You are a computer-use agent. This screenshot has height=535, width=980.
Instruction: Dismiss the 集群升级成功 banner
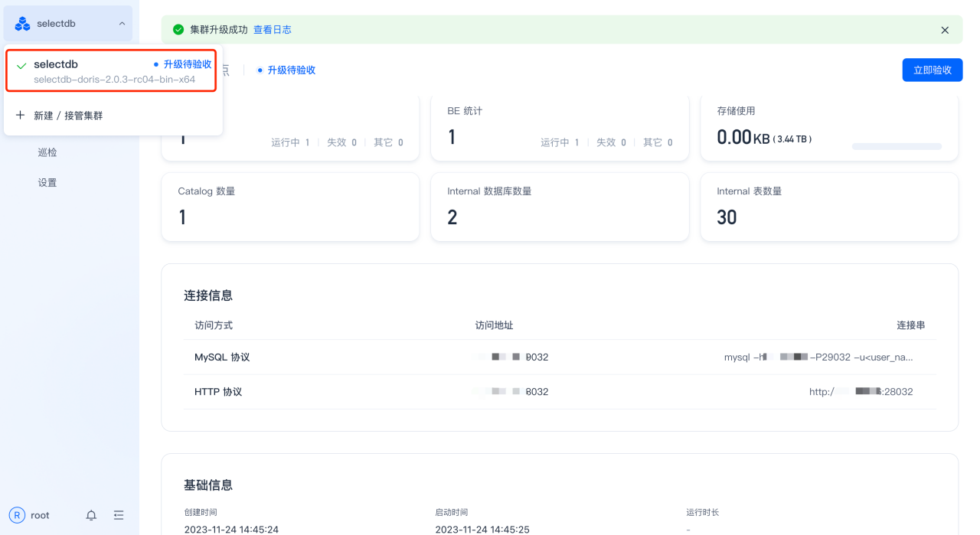[x=945, y=30]
